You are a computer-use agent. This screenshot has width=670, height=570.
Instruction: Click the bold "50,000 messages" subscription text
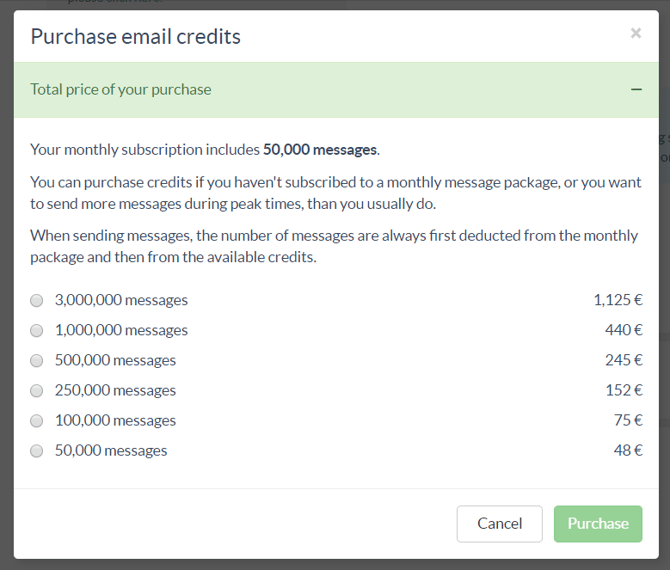point(320,150)
